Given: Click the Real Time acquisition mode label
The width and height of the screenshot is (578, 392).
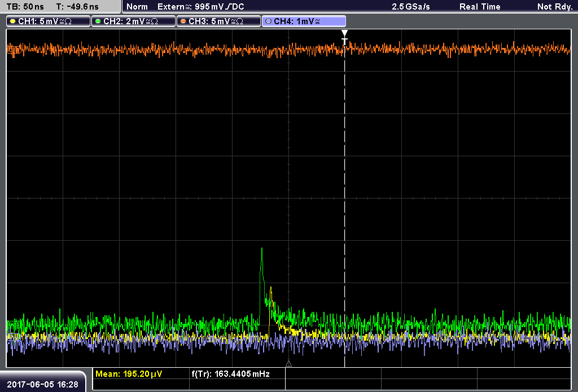Looking at the screenshot, I should [x=480, y=7].
